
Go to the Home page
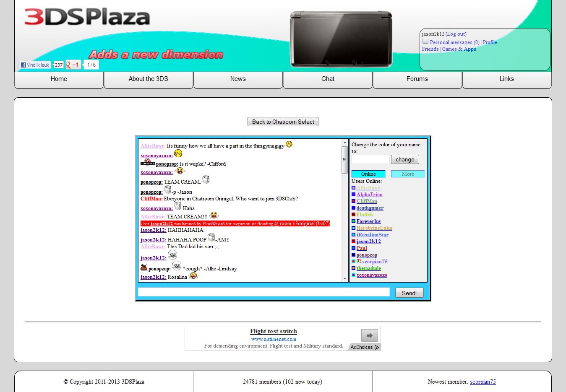(x=59, y=80)
